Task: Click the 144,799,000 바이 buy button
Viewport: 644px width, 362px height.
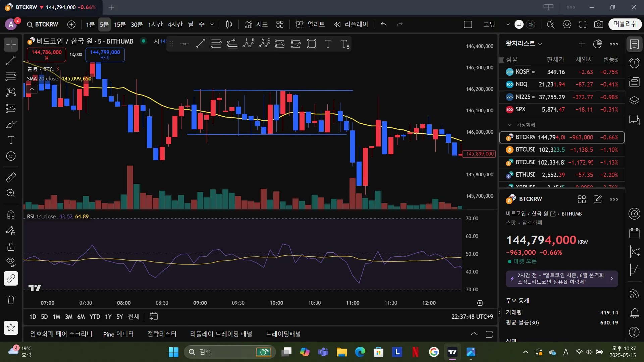Action: coord(105,55)
